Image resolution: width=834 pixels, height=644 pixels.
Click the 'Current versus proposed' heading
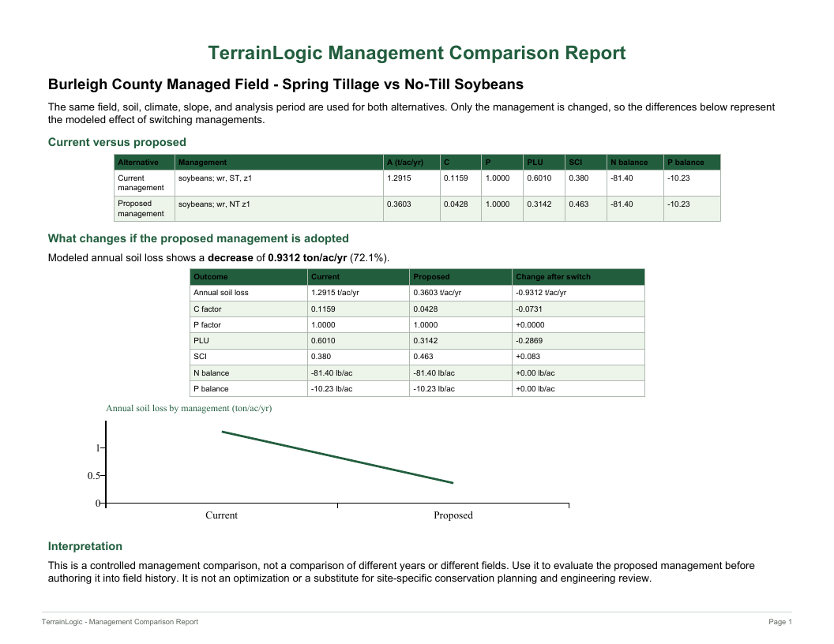click(117, 142)
